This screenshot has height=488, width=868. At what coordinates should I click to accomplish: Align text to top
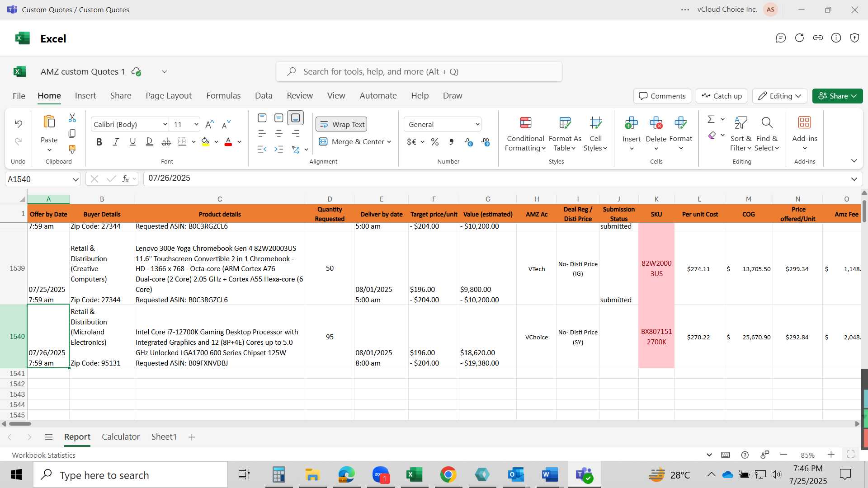(262, 118)
